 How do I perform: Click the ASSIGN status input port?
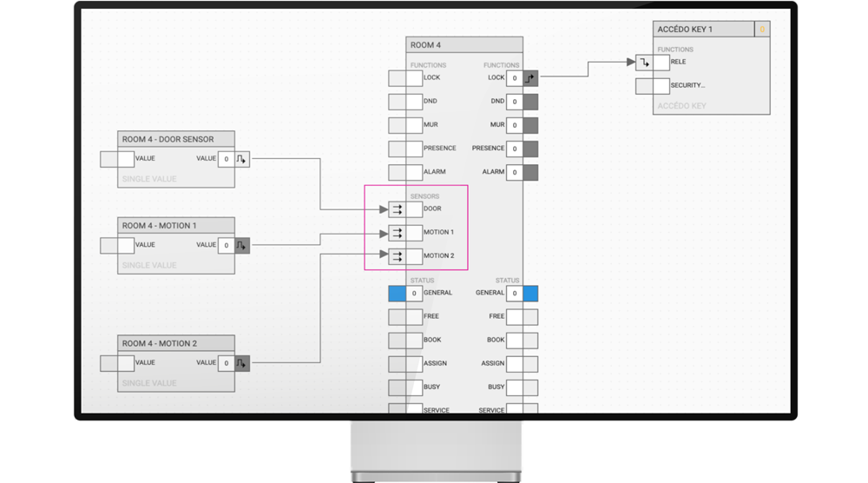click(x=397, y=364)
